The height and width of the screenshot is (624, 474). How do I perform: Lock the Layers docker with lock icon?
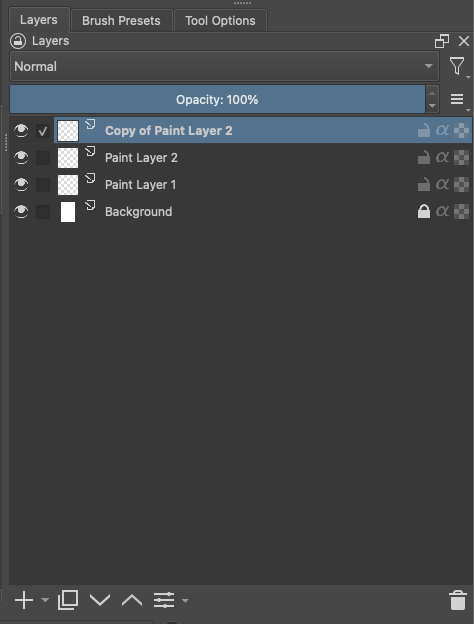(18, 41)
